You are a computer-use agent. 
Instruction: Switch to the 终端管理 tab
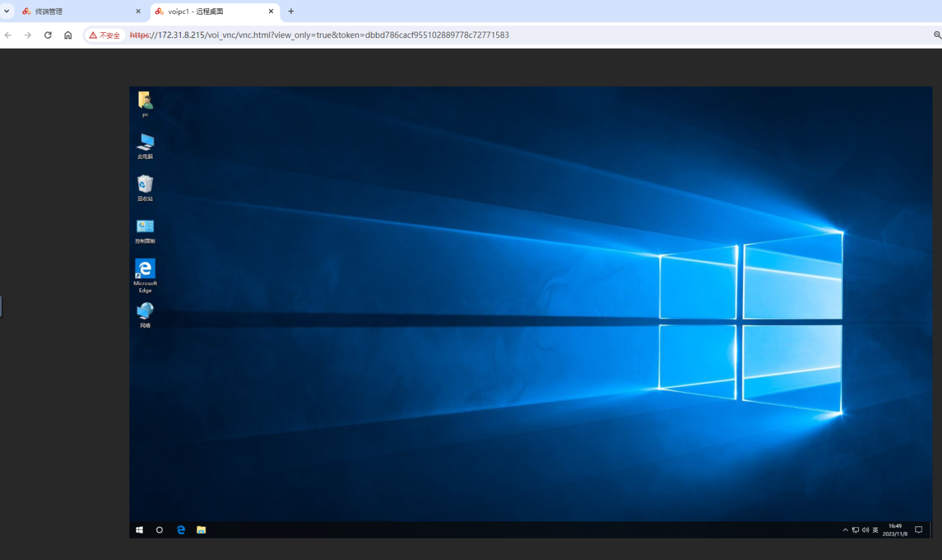pyautogui.click(x=76, y=11)
